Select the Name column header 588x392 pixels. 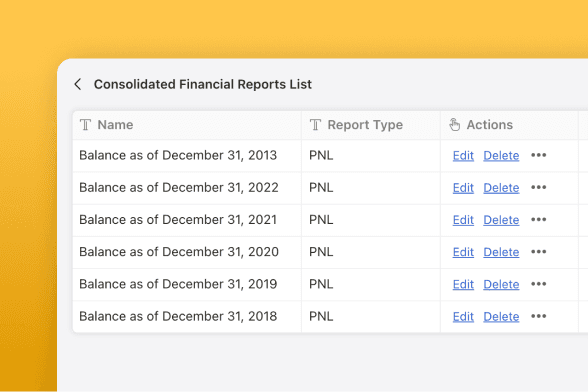187,125
